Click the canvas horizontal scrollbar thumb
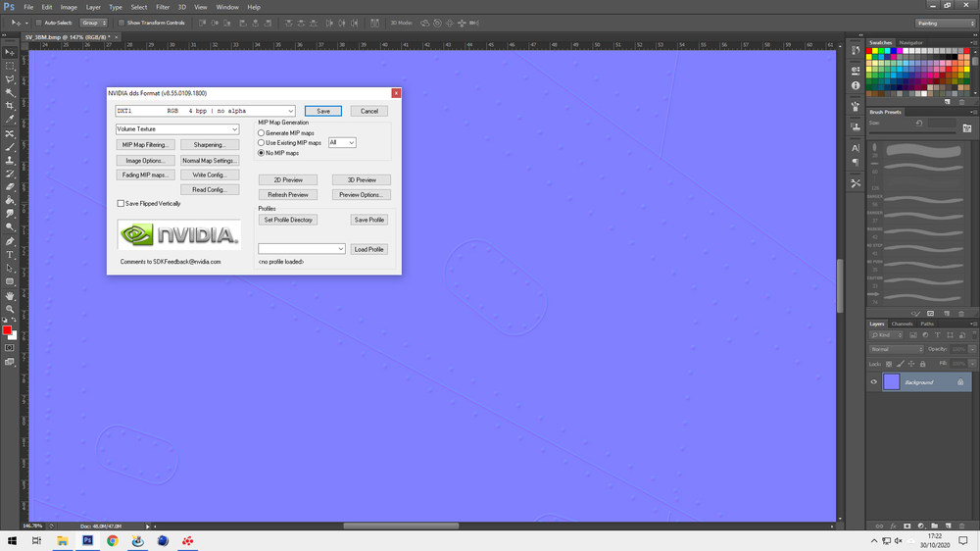The width and height of the screenshot is (980, 551). pyautogui.click(x=401, y=526)
